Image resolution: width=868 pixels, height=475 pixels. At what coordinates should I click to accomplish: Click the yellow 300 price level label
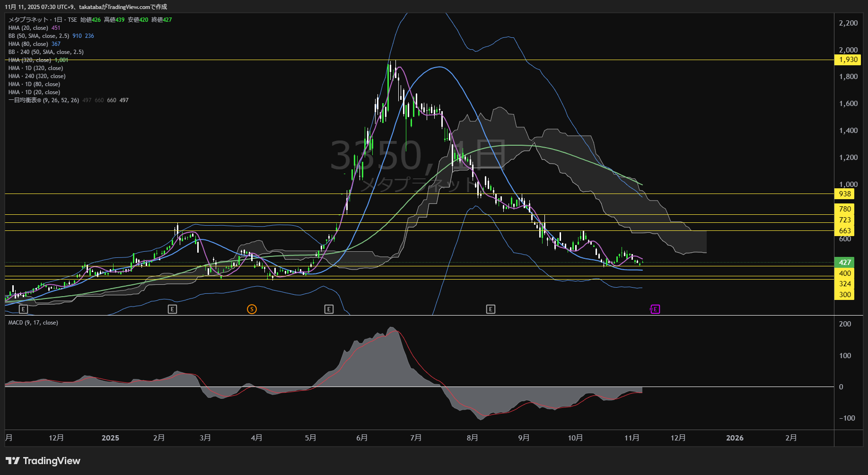[x=845, y=295]
